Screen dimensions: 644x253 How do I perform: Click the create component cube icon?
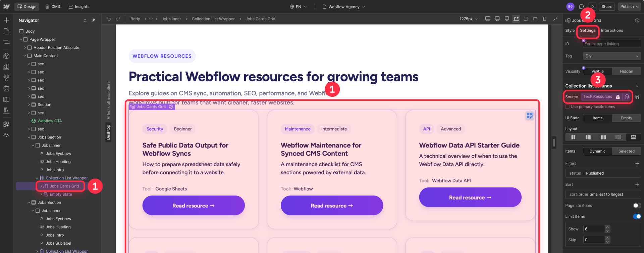click(x=637, y=20)
